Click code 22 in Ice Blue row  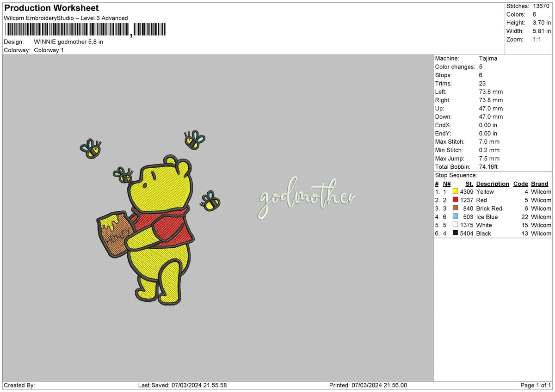pyautogui.click(x=524, y=216)
